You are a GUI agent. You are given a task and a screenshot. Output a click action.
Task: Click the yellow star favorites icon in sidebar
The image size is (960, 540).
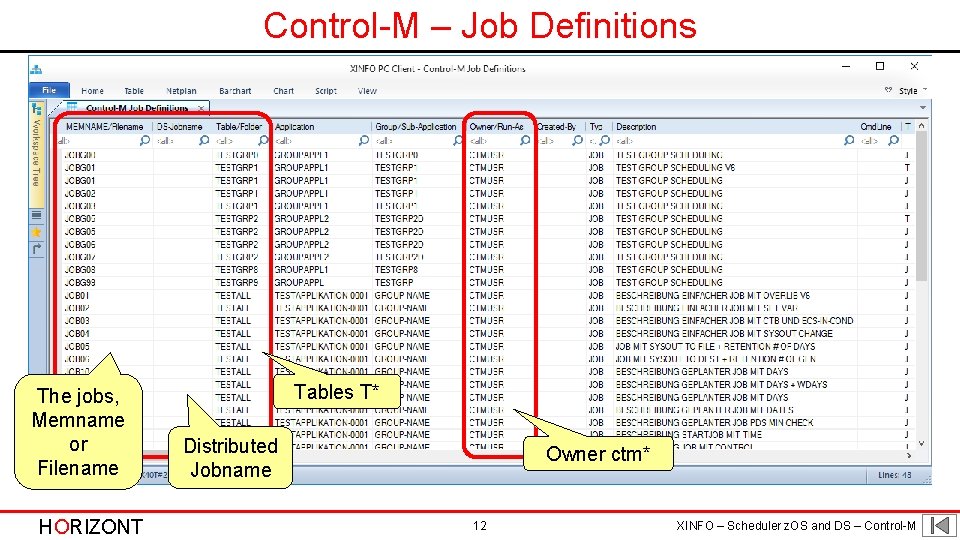coord(37,232)
